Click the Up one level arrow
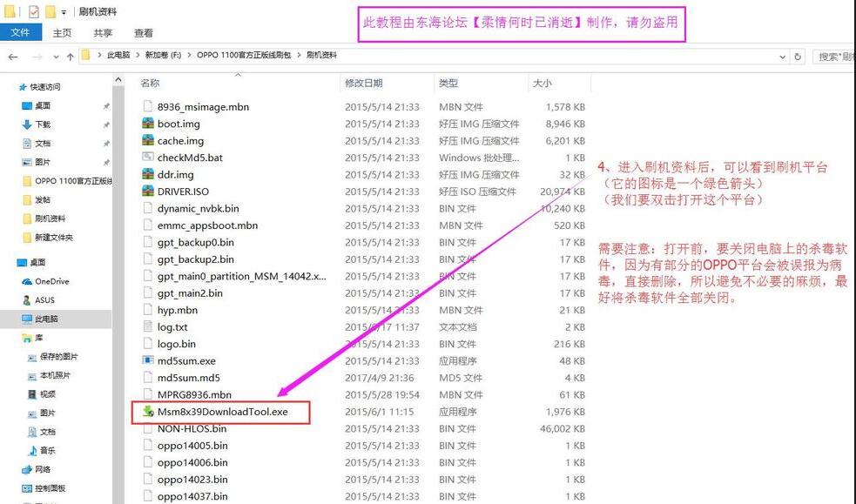This screenshot has width=856, height=504. [x=70, y=57]
